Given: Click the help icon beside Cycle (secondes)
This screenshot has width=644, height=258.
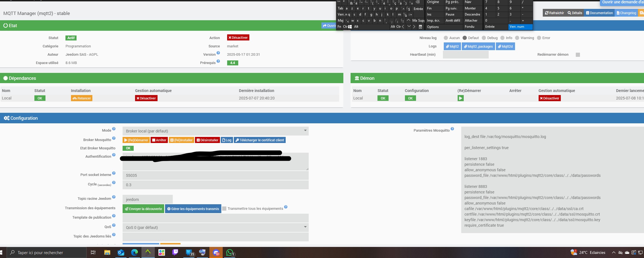Looking at the screenshot, I should coord(114,183).
